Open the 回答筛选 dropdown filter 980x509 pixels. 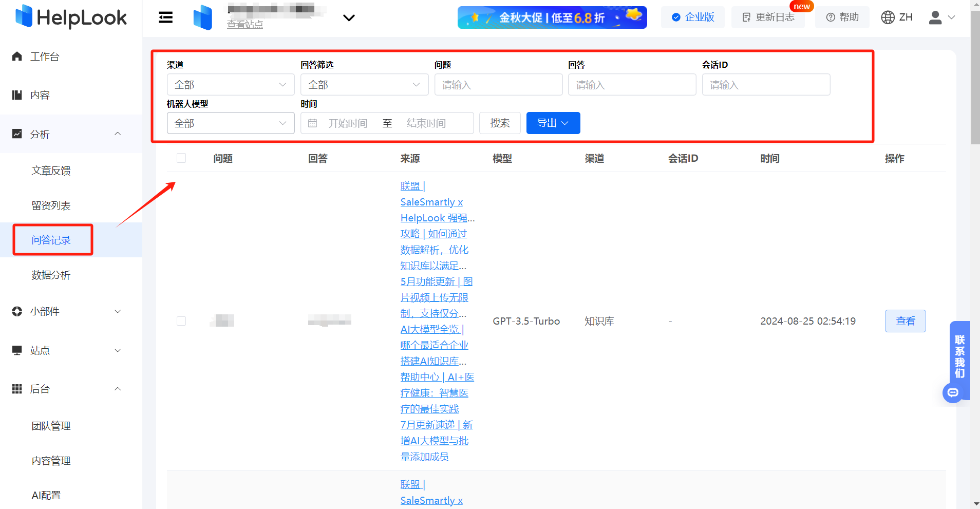tap(365, 85)
